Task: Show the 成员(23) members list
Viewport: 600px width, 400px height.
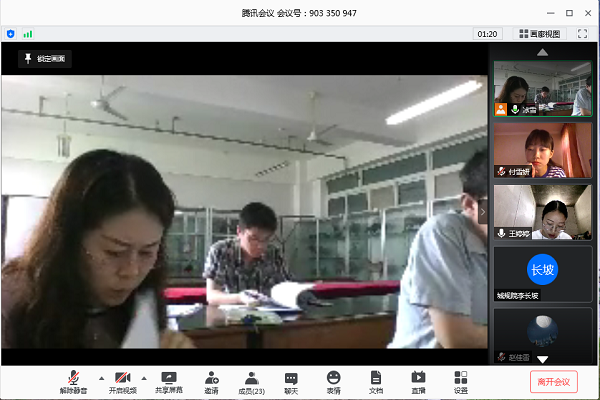Action: [251, 381]
